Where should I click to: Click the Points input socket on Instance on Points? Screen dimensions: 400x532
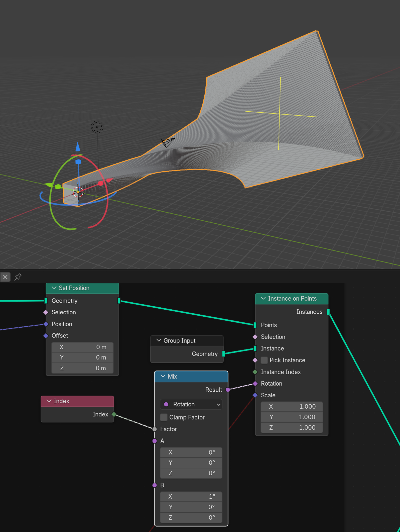point(255,325)
